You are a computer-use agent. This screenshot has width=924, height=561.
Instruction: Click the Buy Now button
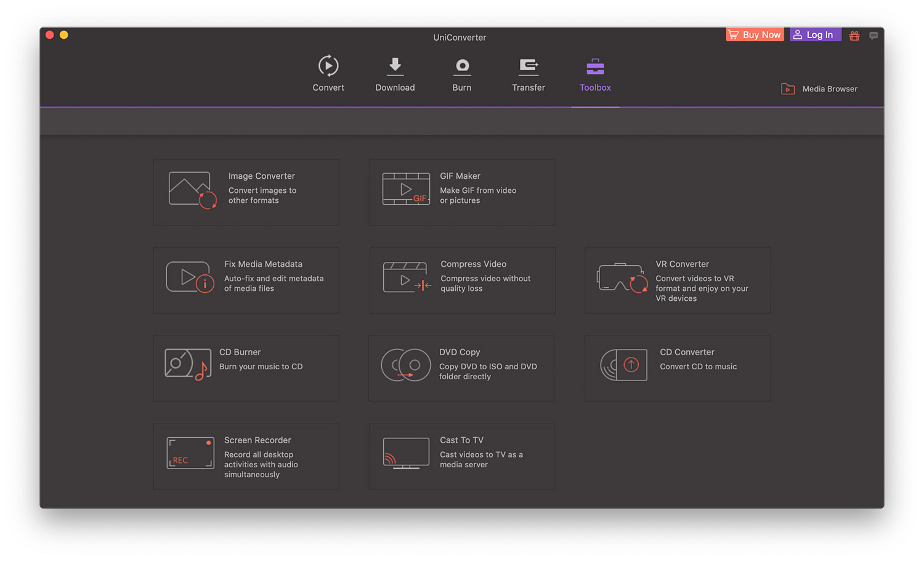tap(755, 35)
